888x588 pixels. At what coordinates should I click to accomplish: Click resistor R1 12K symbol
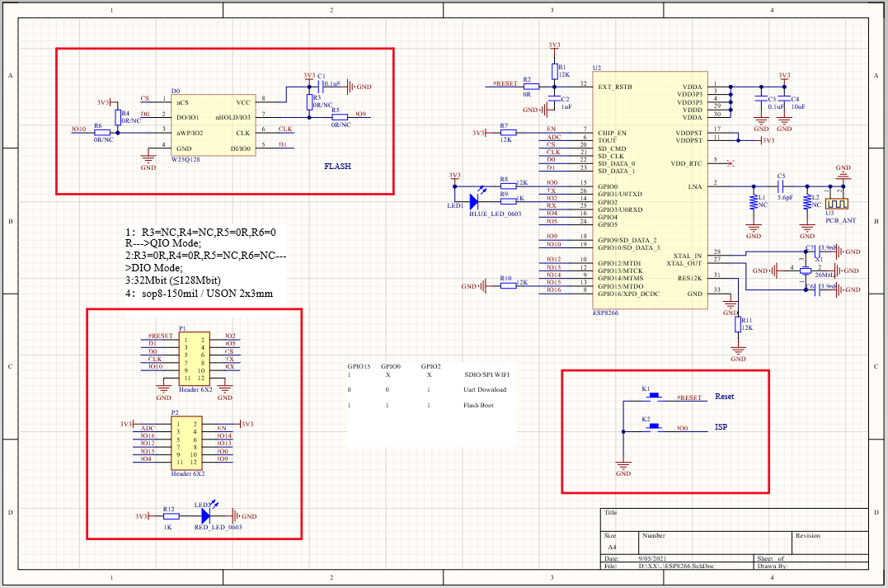pyautogui.click(x=554, y=72)
